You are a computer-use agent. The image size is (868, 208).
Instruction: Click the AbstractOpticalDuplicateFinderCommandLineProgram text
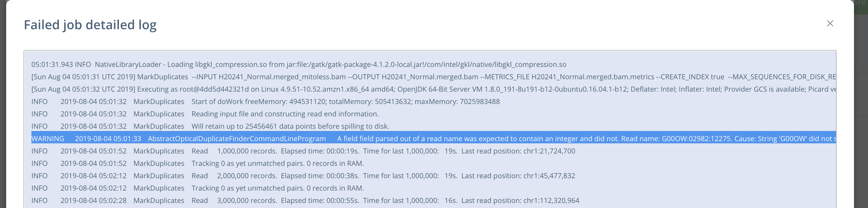(237, 139)
